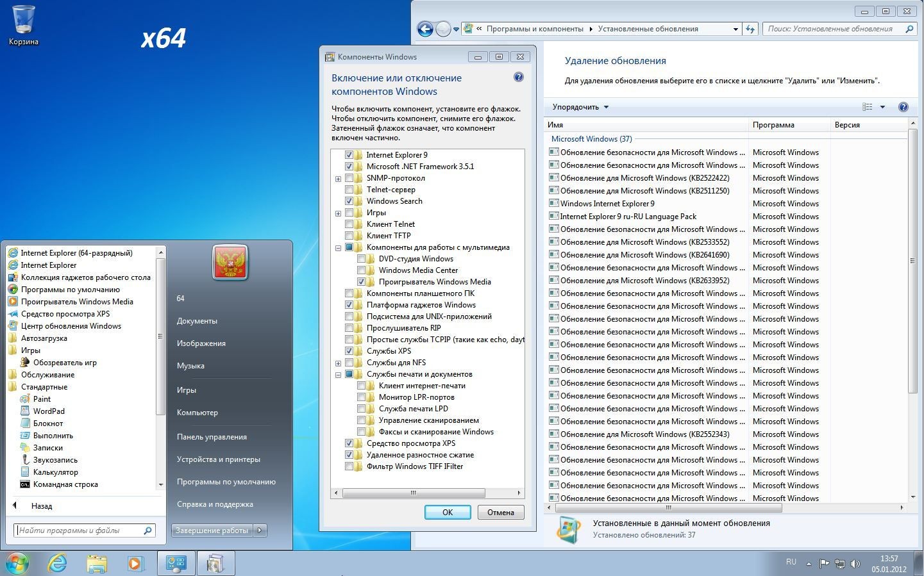Image resolution: width=924 pixels, height=576 pixels.
Task: Open Компьютер from Start menu right pane
Action: coord(197,413)
